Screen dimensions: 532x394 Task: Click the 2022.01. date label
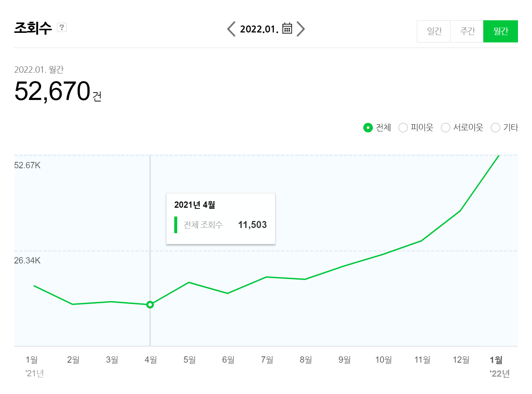[x=259, y=29]
